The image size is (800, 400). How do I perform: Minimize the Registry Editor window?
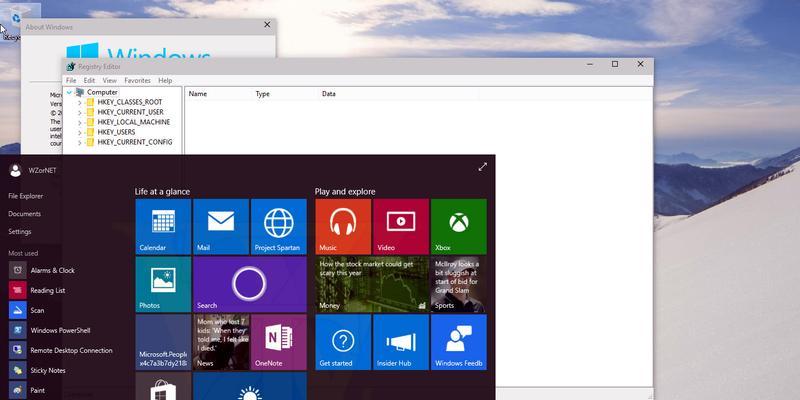(590, 64)
